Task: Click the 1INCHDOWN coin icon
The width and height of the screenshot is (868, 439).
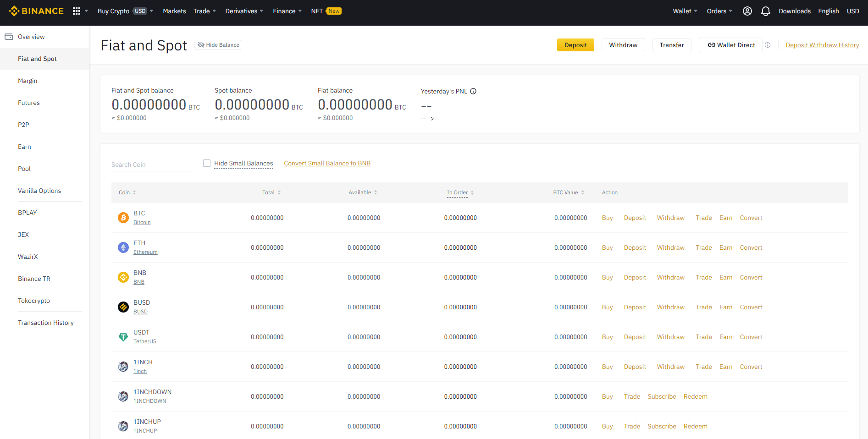Action: pyautogui.click(x=123, y=396)
